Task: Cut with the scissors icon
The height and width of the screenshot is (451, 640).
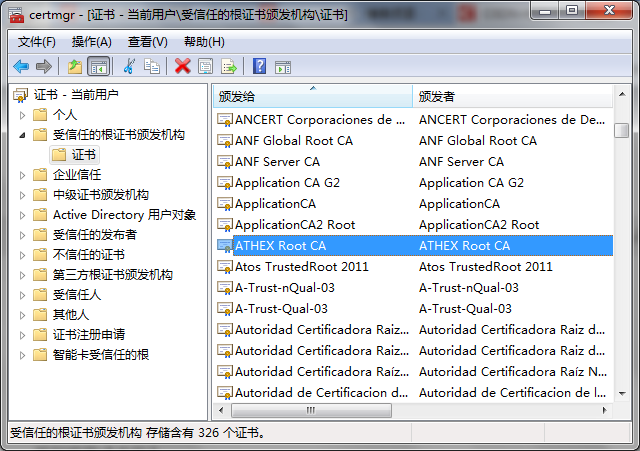Action: pos(129,66)
